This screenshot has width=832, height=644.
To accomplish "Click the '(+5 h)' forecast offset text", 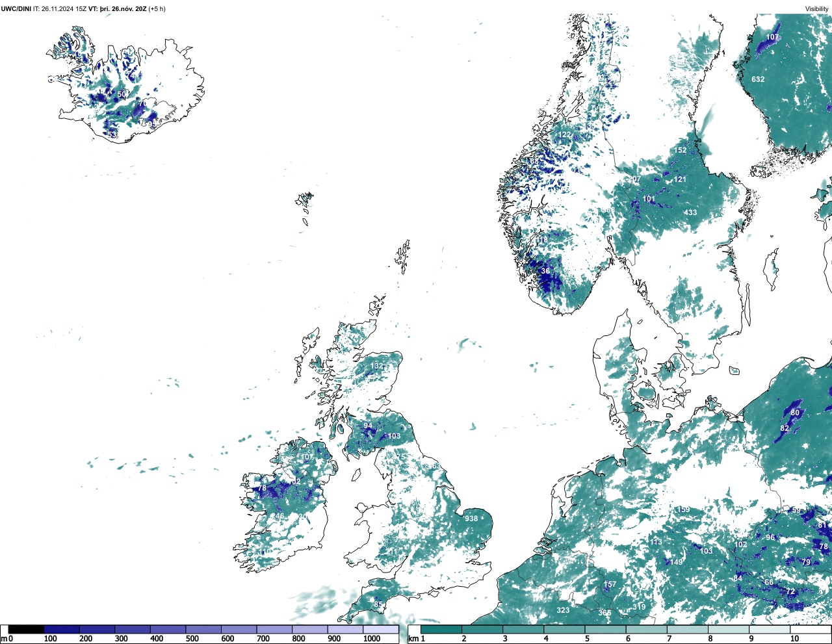I will [x=157, y=9].
